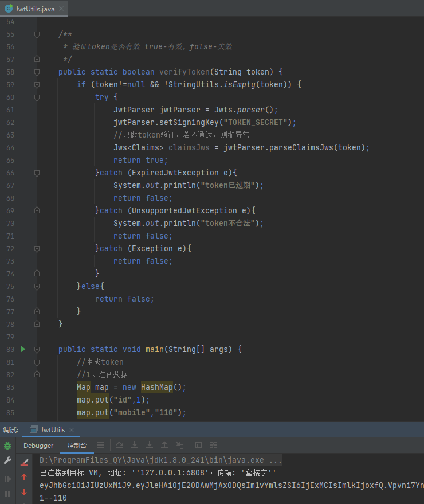Click parseClaimsJws call on line 64

click(301, 147)
